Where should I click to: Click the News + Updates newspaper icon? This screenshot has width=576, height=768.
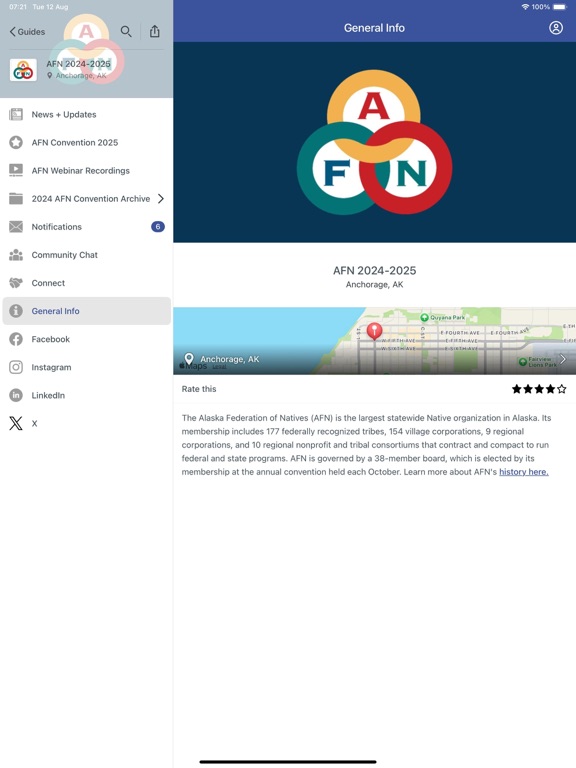tap(16, 115)
